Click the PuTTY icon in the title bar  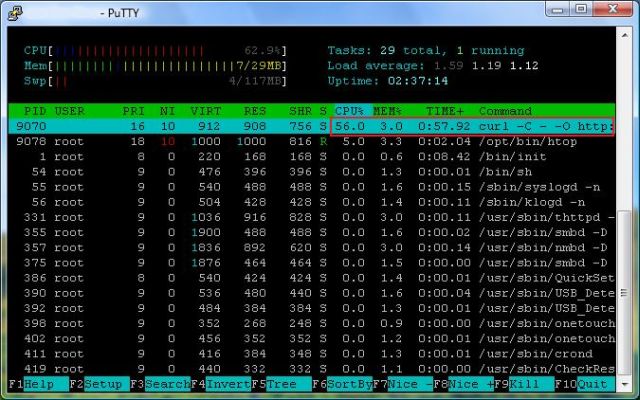click(15, 13)
